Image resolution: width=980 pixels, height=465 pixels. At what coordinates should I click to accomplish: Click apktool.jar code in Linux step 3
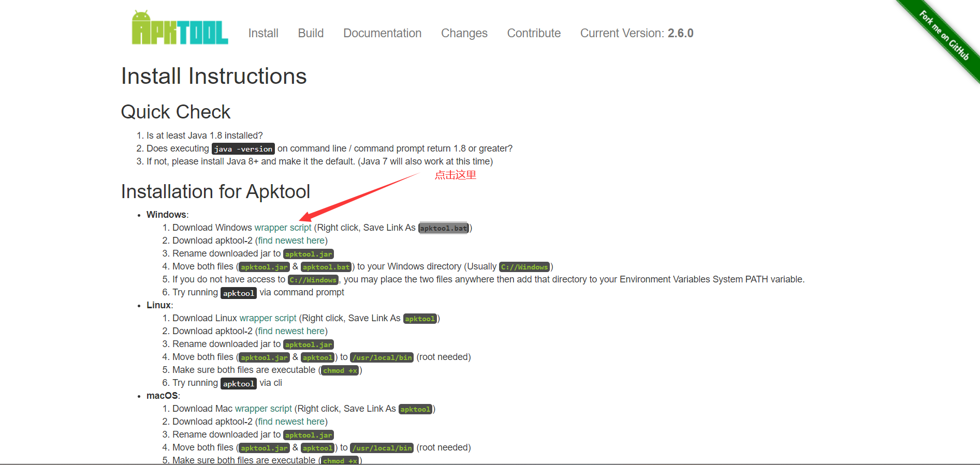[309, 344]
